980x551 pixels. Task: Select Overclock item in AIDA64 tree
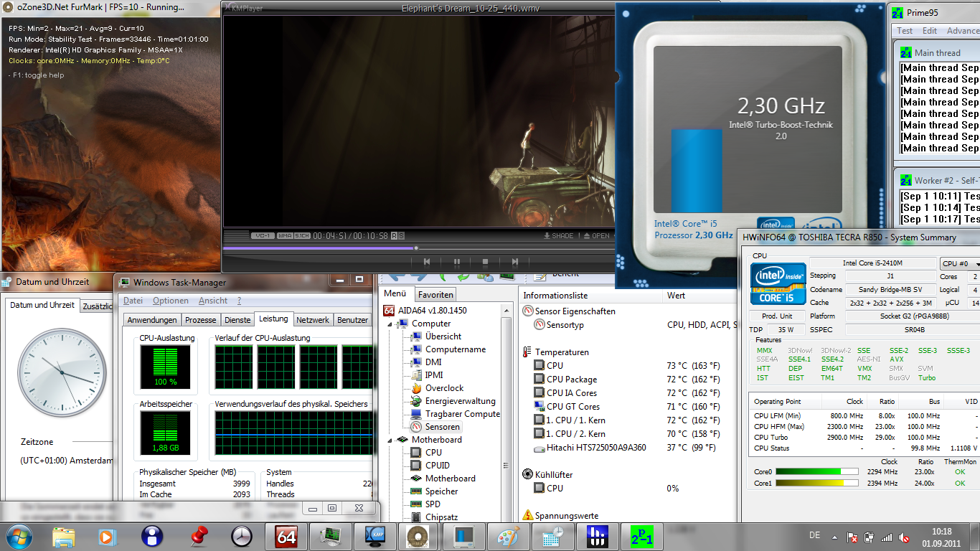(x=444, y=388)
